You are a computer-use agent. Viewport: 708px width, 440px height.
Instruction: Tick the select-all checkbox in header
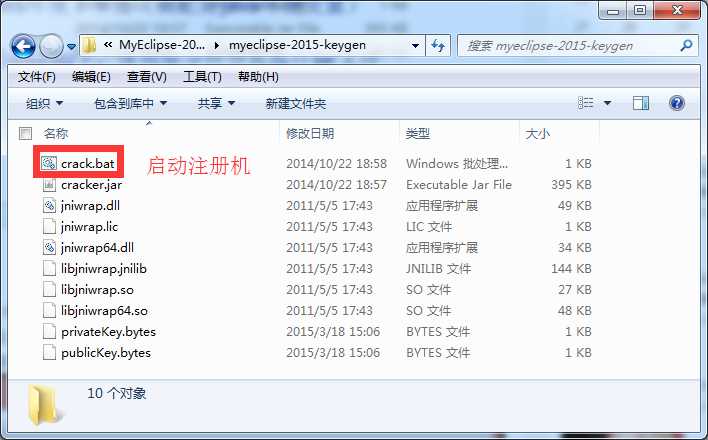(x=25, y=133)
